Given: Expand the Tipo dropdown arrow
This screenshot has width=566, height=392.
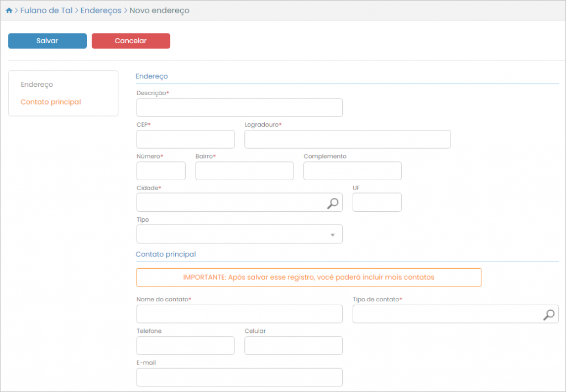Looking at the screenshot, I should (x=333, y=235).
